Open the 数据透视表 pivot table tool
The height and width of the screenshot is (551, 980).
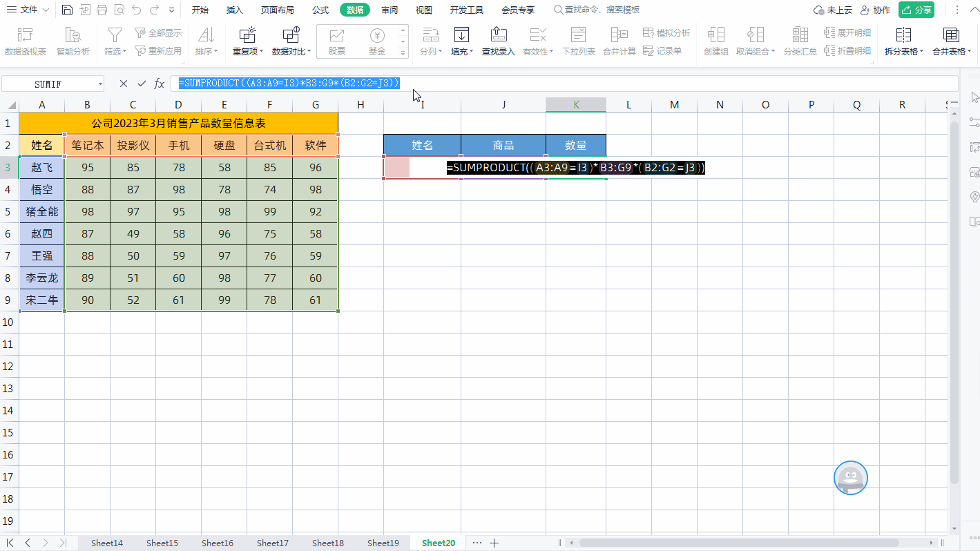(26, 41)
